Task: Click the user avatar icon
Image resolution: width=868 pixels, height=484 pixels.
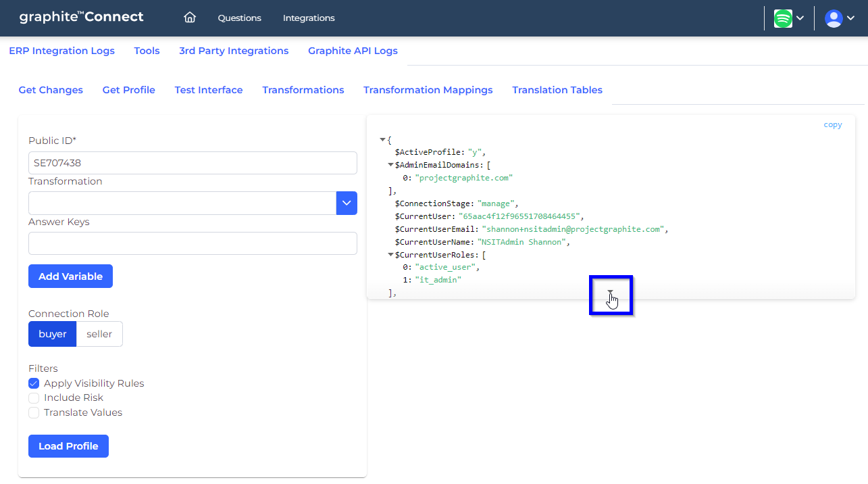Action: 834,18
